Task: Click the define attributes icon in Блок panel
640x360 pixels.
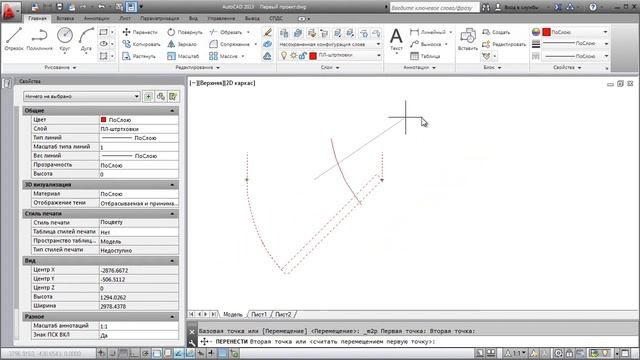Action: point(486,56)
